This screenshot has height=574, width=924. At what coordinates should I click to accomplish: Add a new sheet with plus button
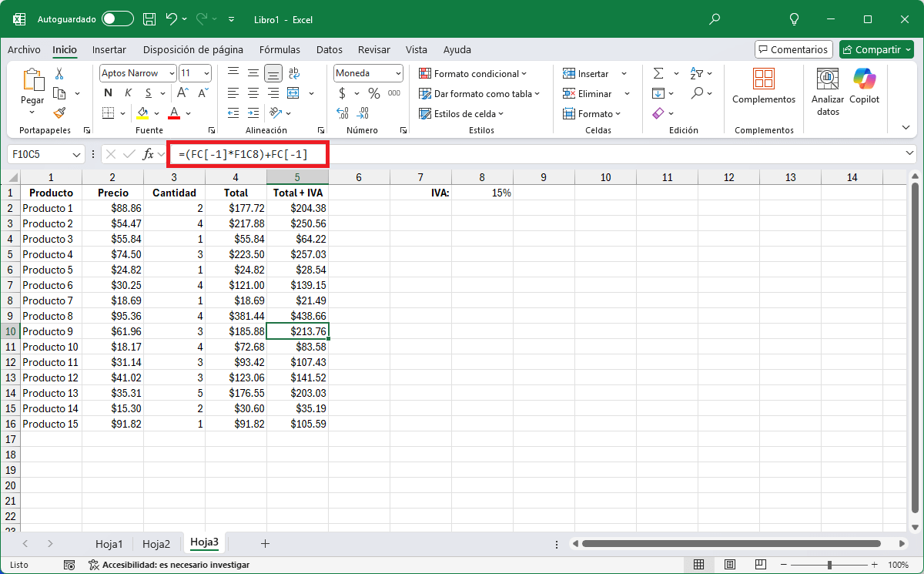point(265,544)
